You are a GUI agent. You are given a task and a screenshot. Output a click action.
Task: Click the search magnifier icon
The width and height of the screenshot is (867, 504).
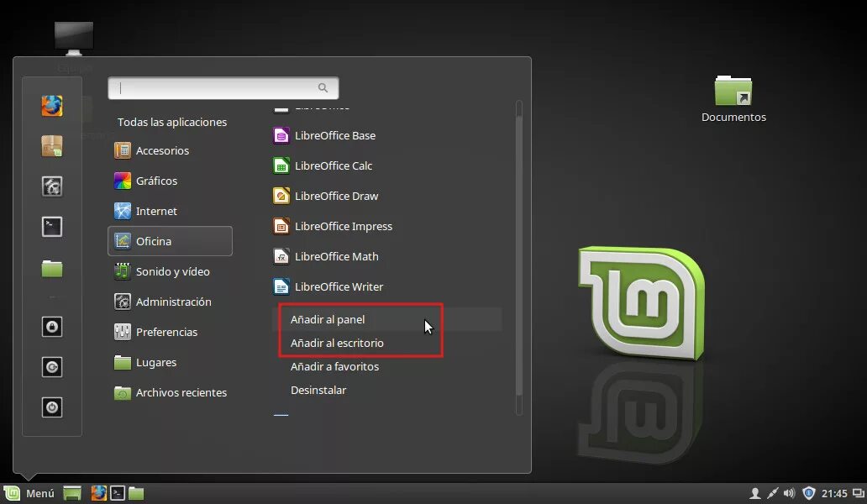tap(323, 88)
